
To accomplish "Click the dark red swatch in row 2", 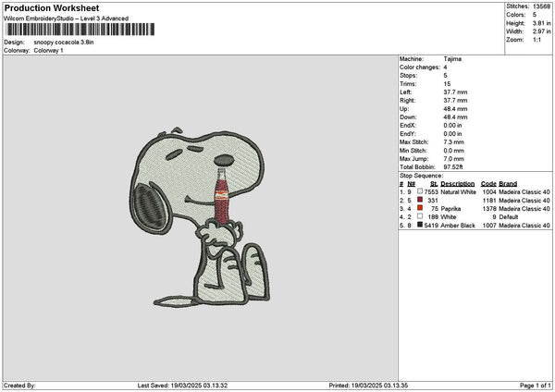I will (x=420, y=200).
